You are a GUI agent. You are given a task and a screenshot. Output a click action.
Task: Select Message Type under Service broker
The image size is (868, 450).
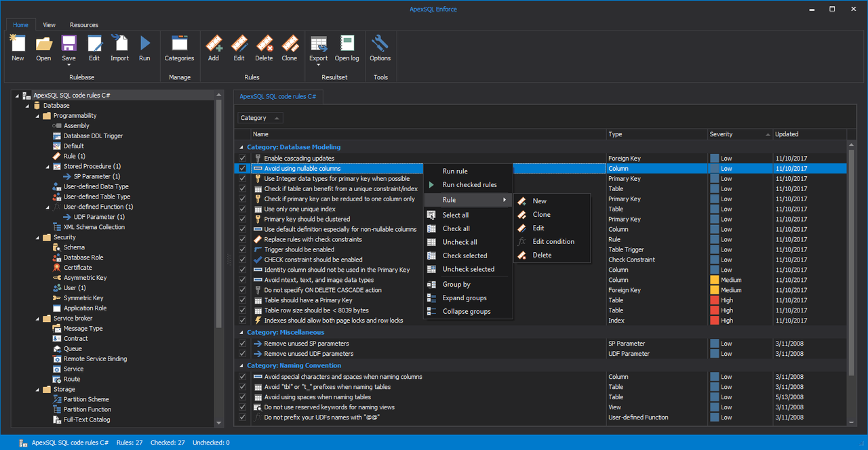[x=83, y=329]
